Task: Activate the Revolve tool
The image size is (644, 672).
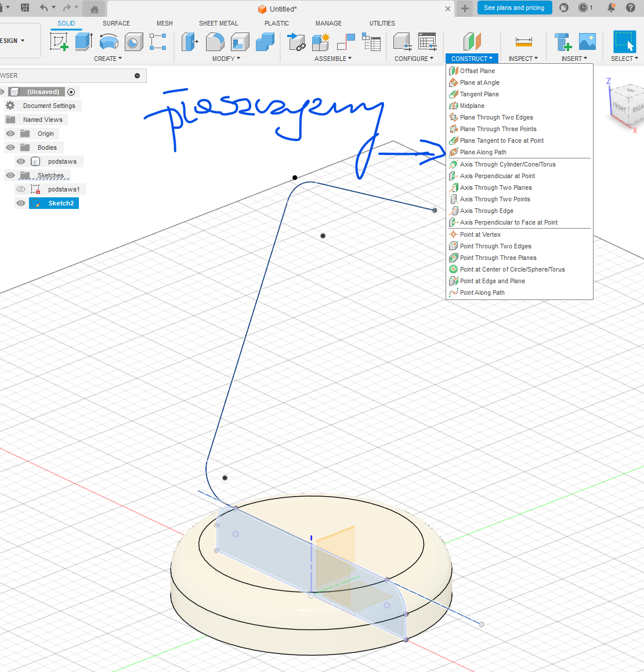Action: click(x=108, y=42)
